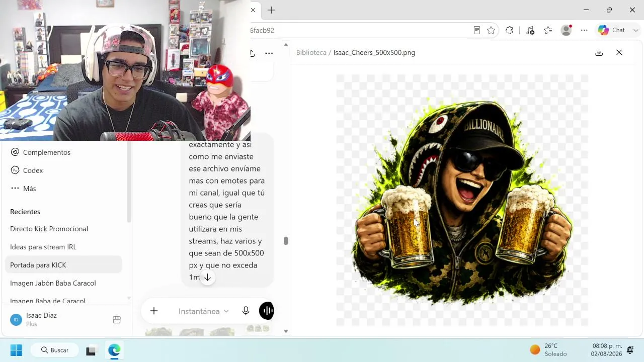The image size is (644, 362).
Task: Add this page to favorites with star
Action: [x=491, y=30]
